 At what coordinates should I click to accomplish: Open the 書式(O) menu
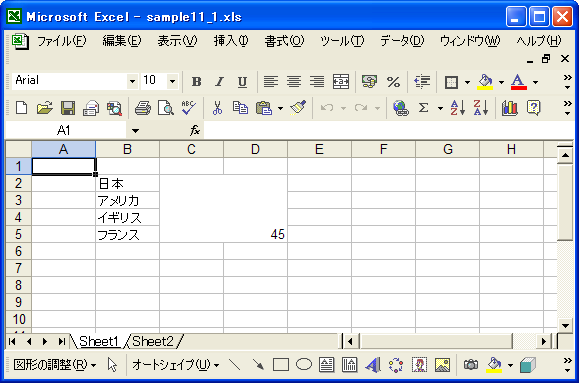284,41
